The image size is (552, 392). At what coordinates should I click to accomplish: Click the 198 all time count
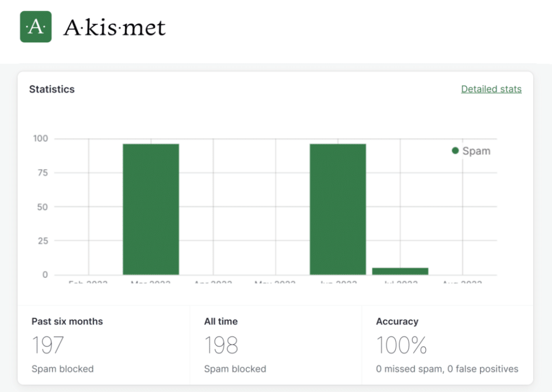click(x=222, y=345)
